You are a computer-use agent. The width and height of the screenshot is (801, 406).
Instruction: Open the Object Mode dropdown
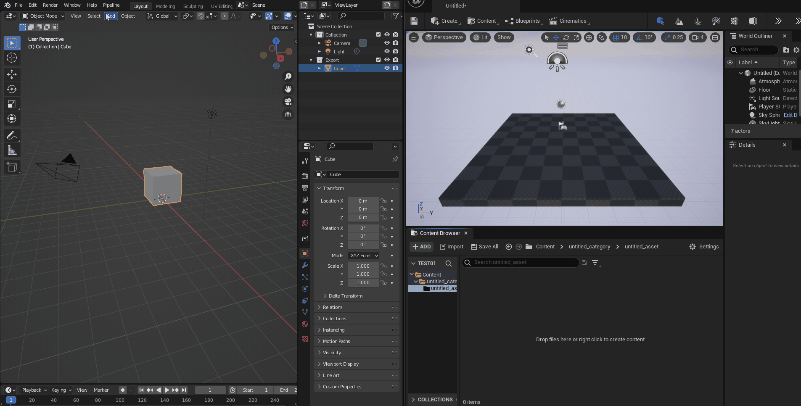(43, 16)
